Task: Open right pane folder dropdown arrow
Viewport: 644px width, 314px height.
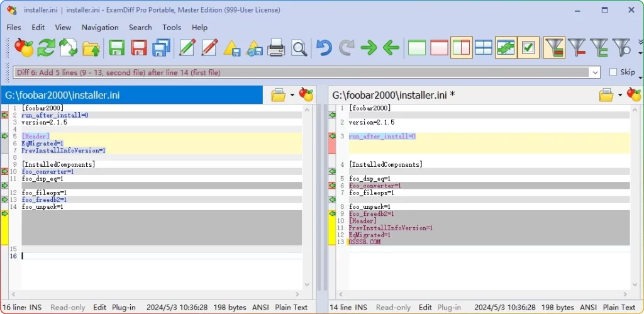Action: pos(619,96)
